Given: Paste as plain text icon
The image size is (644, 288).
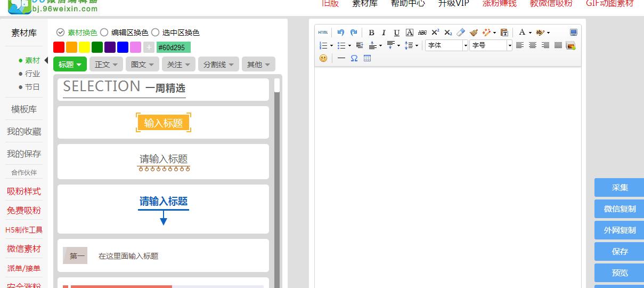Looking at the screenshot, I should 504,33.
